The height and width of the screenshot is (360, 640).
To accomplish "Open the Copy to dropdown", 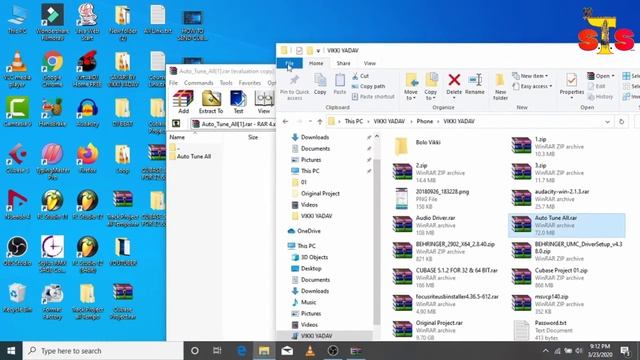I will [431, 87].
